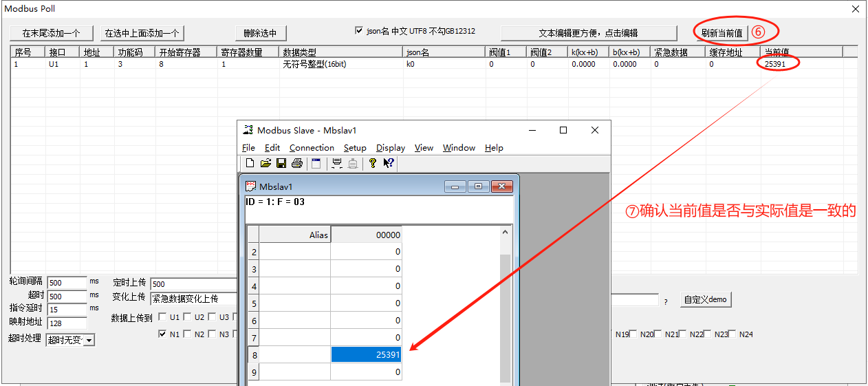Check the N2 upload target box
Screen dimensions: 868x386
tap(187, 334)
